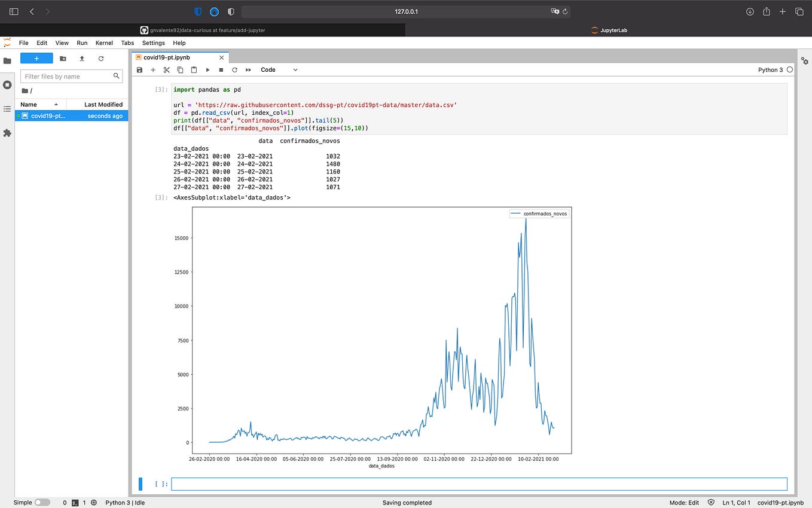Restart the kernel with the circular arrow icon
Image resolution: width=812 pixels, height=508 pixels.
point(234,69)
